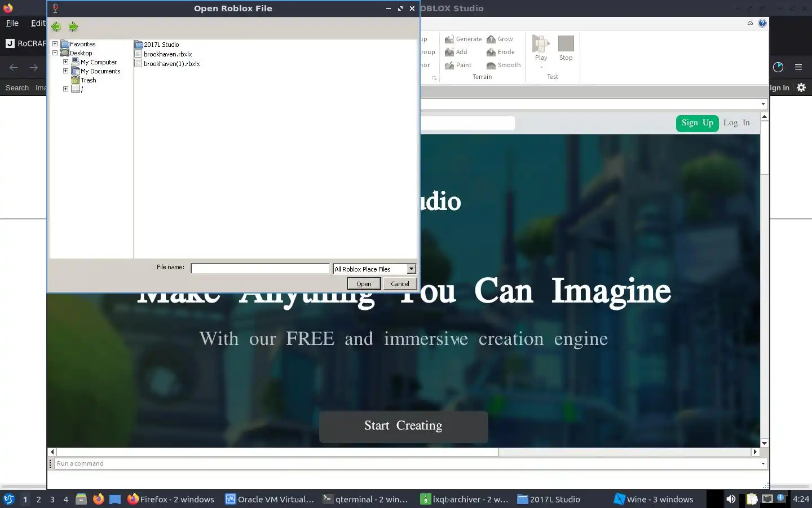Screen dimensions: 812x508
Task: Click the Firefox forward arrow button
Action: point(34,67)
